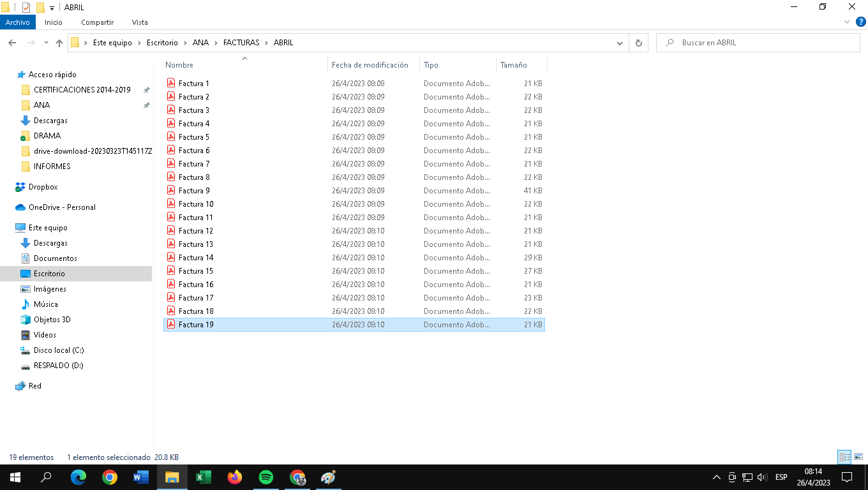Launch Firefox from the taskbar
This screenshot has width=868, height=490.
(x=235, y=477)
